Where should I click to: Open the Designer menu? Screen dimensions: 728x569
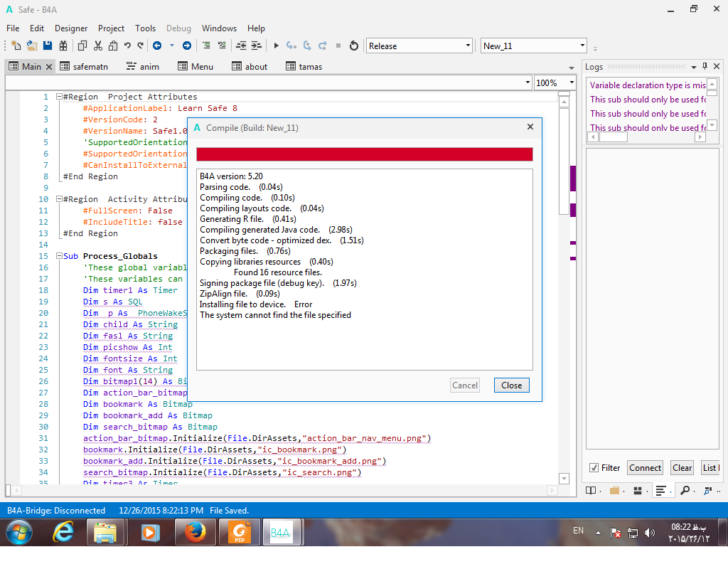coord(71,28)
